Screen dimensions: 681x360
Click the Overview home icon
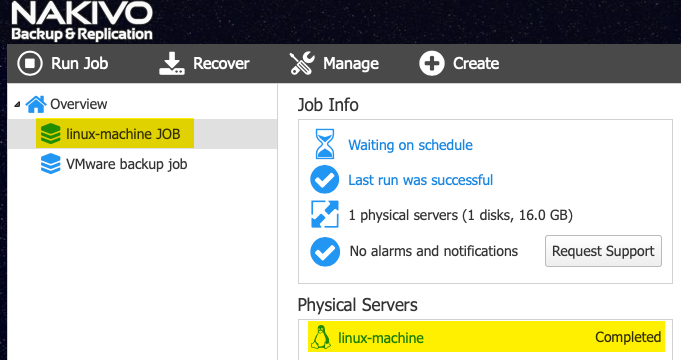tap(36, 104)
